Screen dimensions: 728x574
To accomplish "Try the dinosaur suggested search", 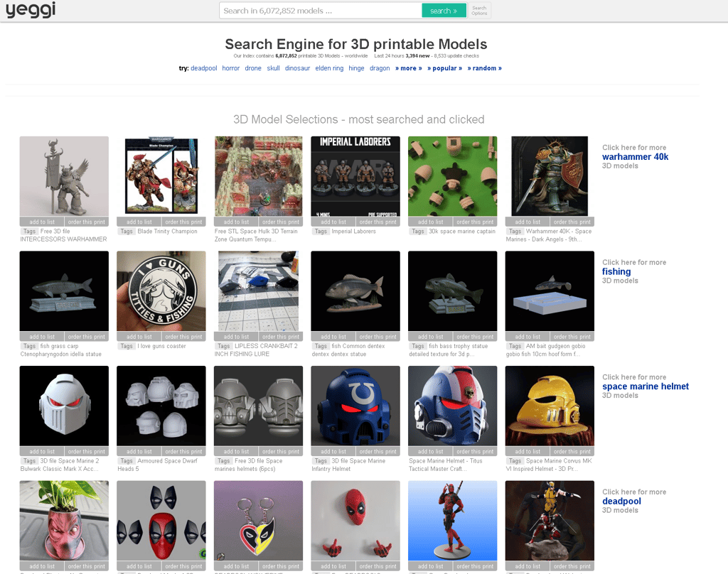I will (297, 68).
